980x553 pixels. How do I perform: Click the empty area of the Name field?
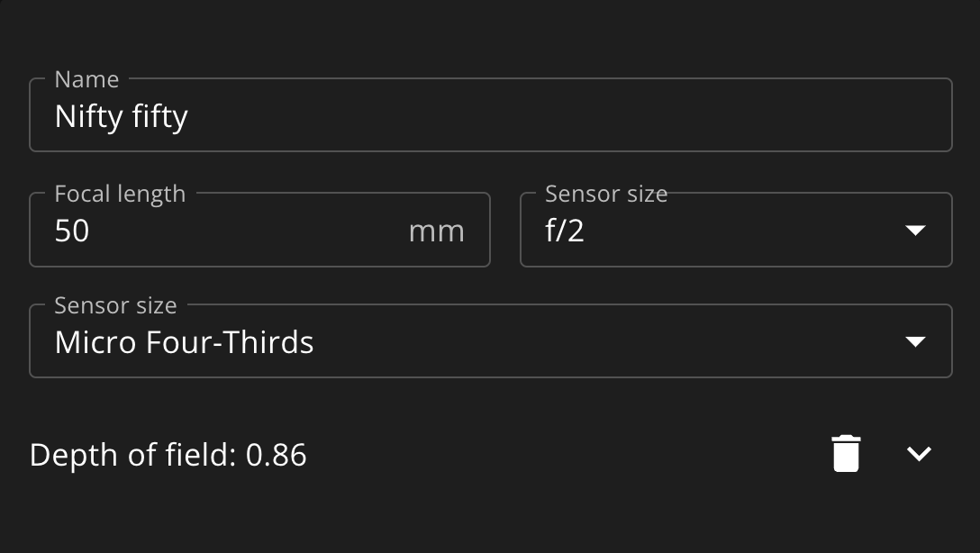562,116
